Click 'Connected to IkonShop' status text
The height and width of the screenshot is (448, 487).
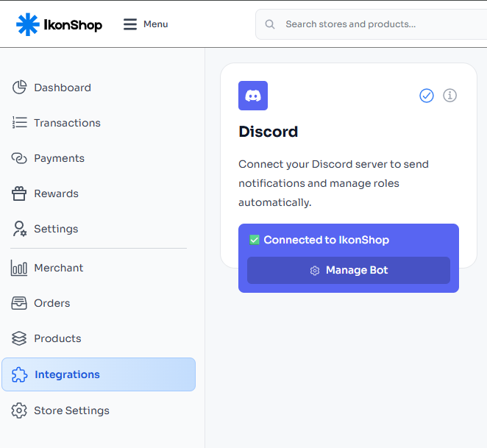(x=326, y=240)
